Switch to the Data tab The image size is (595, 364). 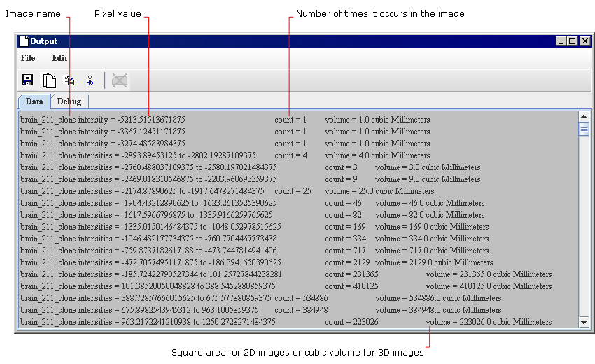tap(34, 101)
